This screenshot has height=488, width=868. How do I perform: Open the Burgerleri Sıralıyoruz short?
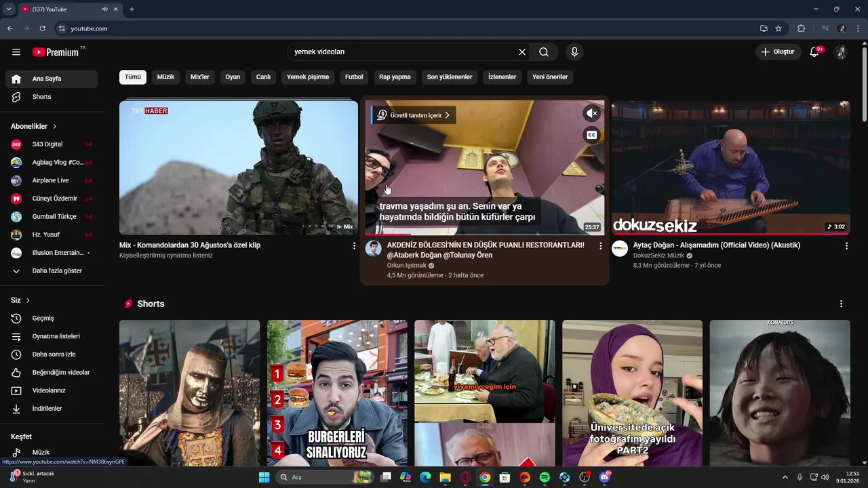[337, 393]
